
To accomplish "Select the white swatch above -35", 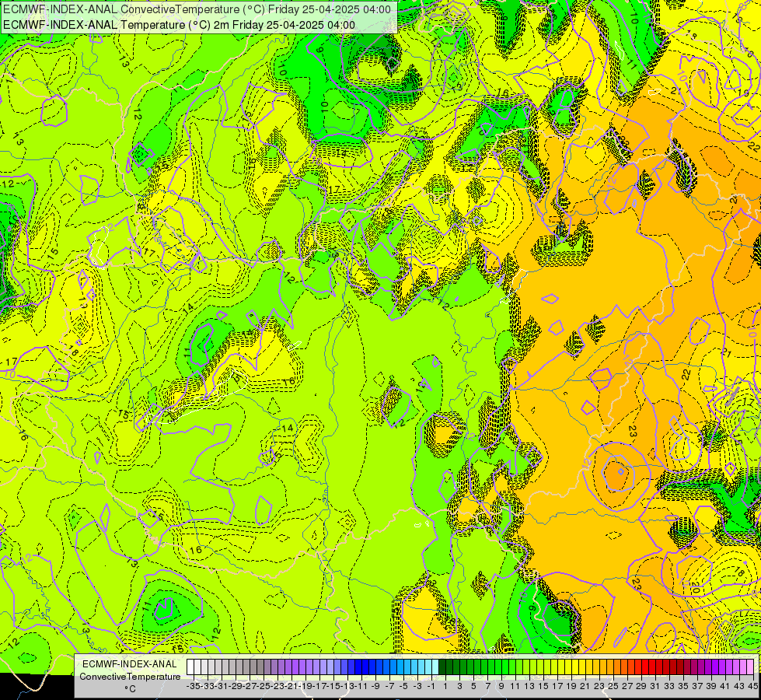I will pos(190,667).
